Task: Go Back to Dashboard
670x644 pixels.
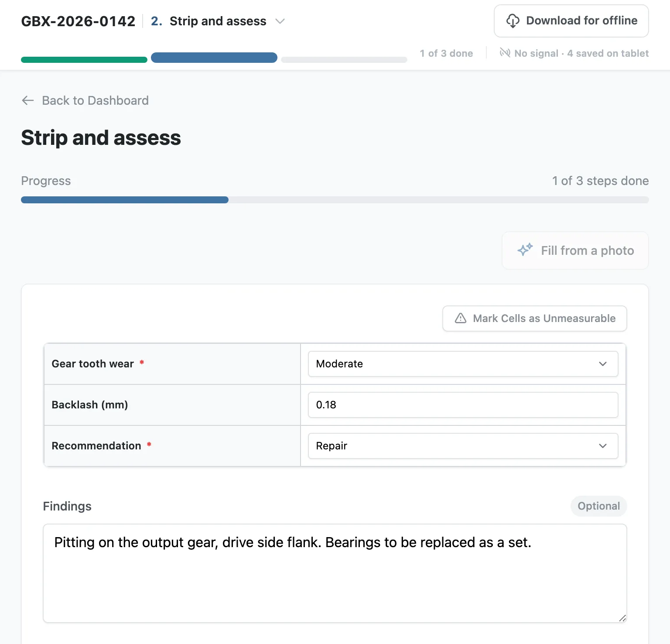Action: [x=85, y=100]
